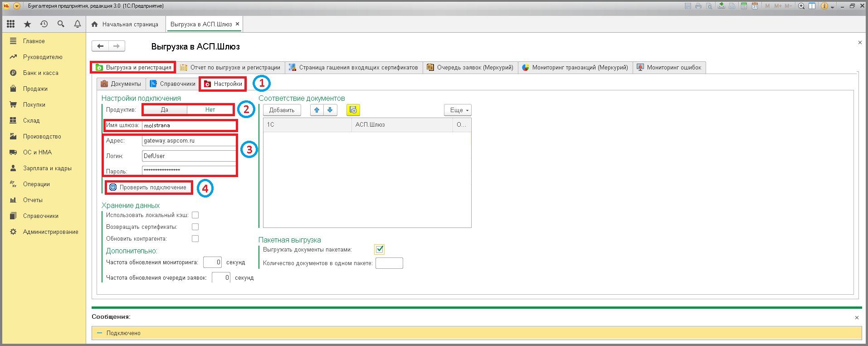Viewport: 868px width, 346px height.
Task: Close the Сообщения panel
Action: [857, 317]
